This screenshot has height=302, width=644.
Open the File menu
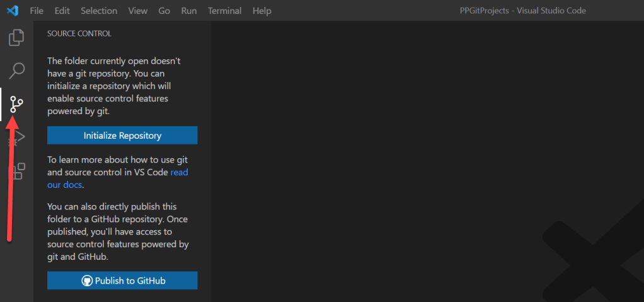37,11
